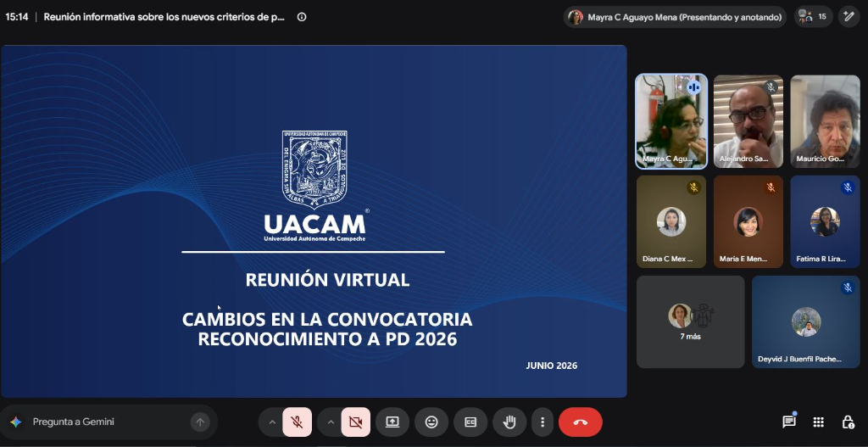868x447 pixels.
Task: Click the UACAM logo in presentation
Action: pyautogui.click(x=314, y=186)
